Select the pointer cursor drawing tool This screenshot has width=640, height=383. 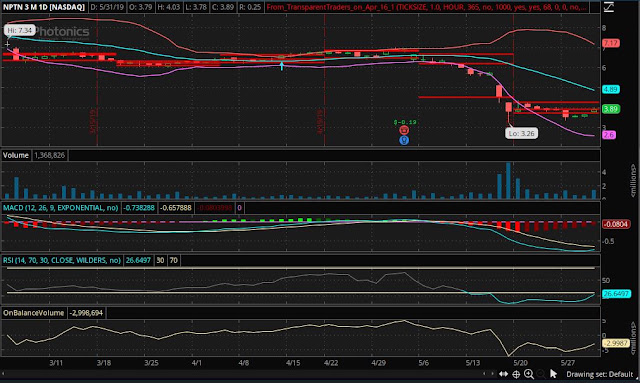coord(553,374)
